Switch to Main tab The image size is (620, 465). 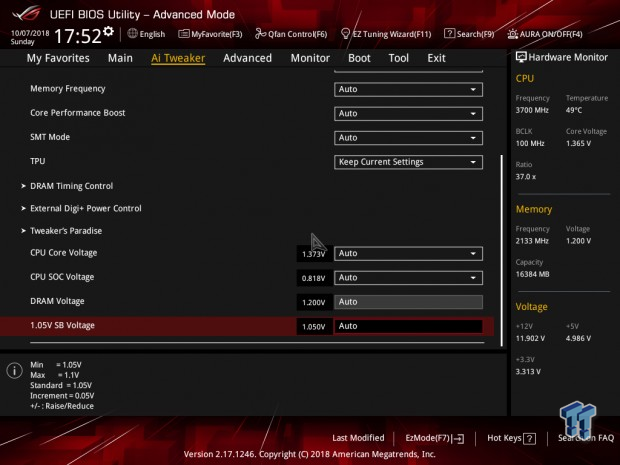click(x=120, y=58)
